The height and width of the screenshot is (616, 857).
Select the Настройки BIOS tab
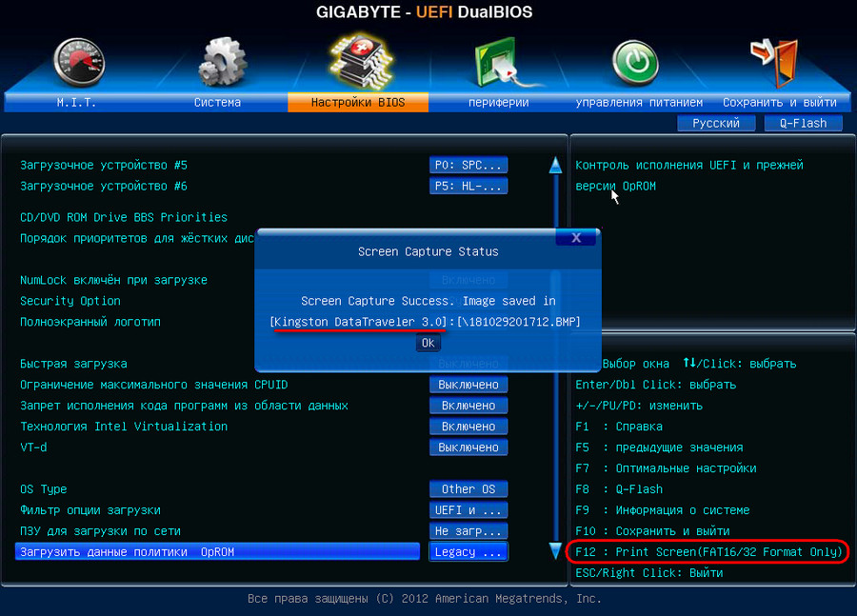click(358, 102)
